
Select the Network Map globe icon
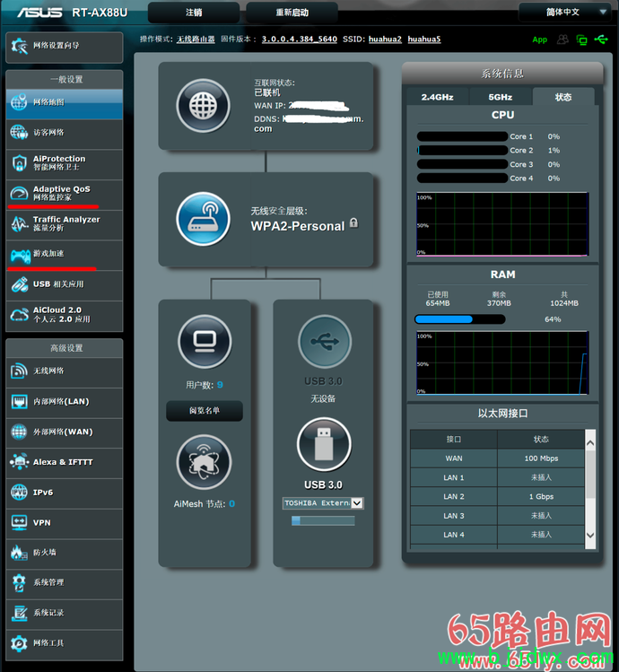(19, 102)
